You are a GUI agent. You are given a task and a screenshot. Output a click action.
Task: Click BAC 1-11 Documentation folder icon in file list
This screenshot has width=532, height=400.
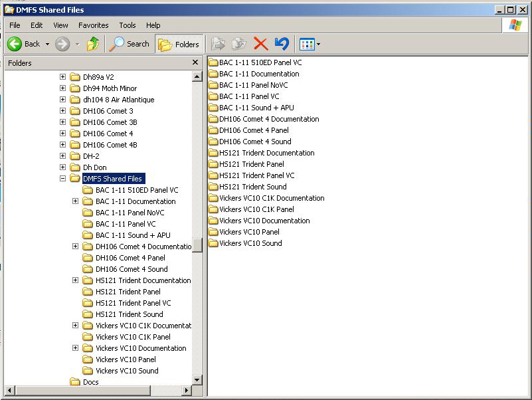click(x=213, y=74)
